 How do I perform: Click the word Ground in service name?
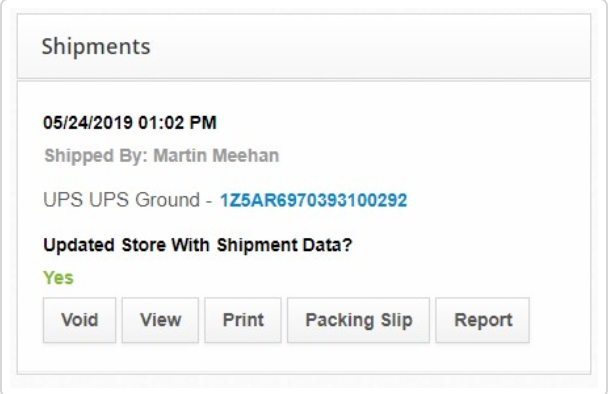point(168,200)
